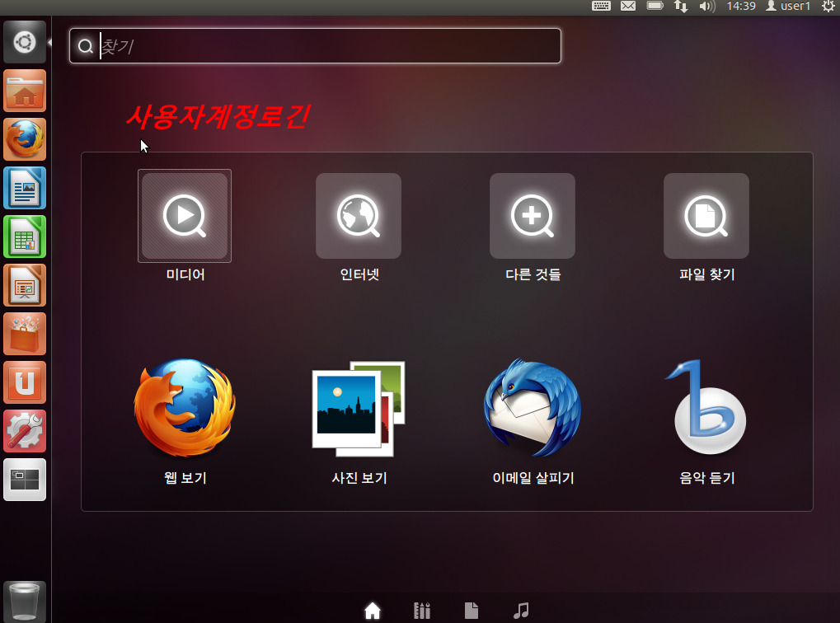This screenshot has width=840, height=623.
Task: Open the 파일 찾기 find files shortcut
Action: 706,216
